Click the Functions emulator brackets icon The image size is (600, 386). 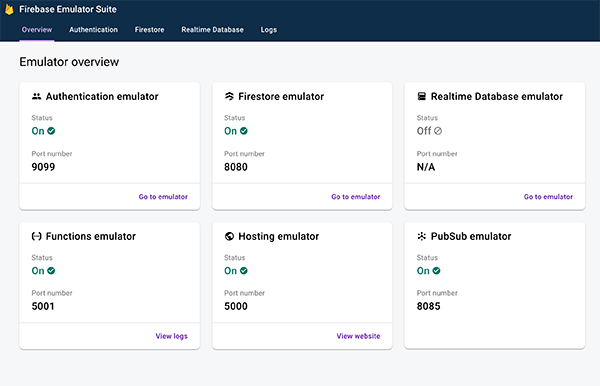[x=36, y=236]
